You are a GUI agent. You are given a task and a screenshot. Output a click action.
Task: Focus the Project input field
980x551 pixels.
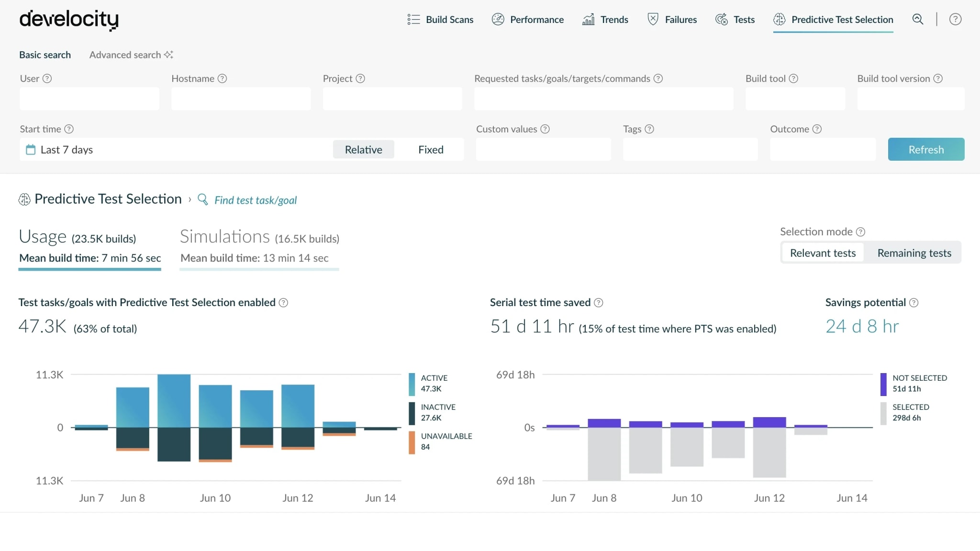click(392, 99)
